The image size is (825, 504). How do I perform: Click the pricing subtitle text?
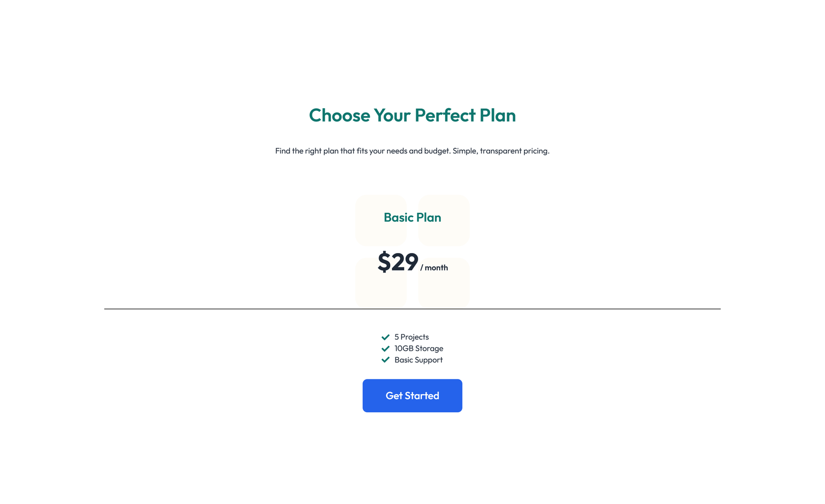[x=412, y=150]
